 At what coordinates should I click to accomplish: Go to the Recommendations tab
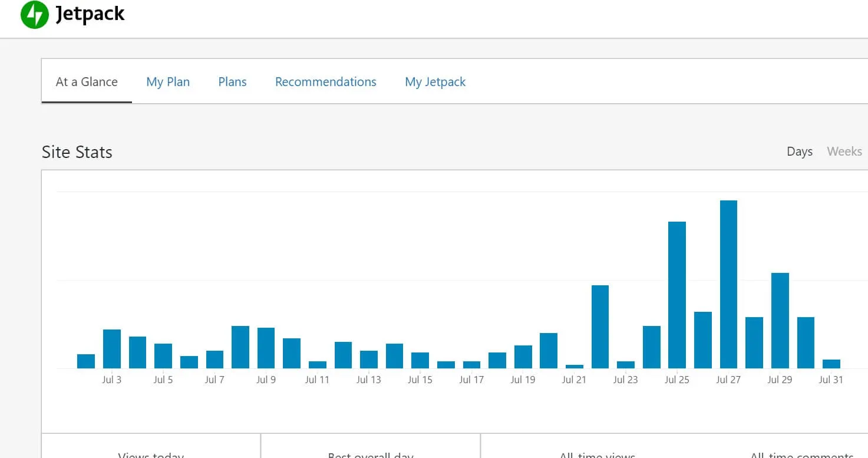pos(326,81)
